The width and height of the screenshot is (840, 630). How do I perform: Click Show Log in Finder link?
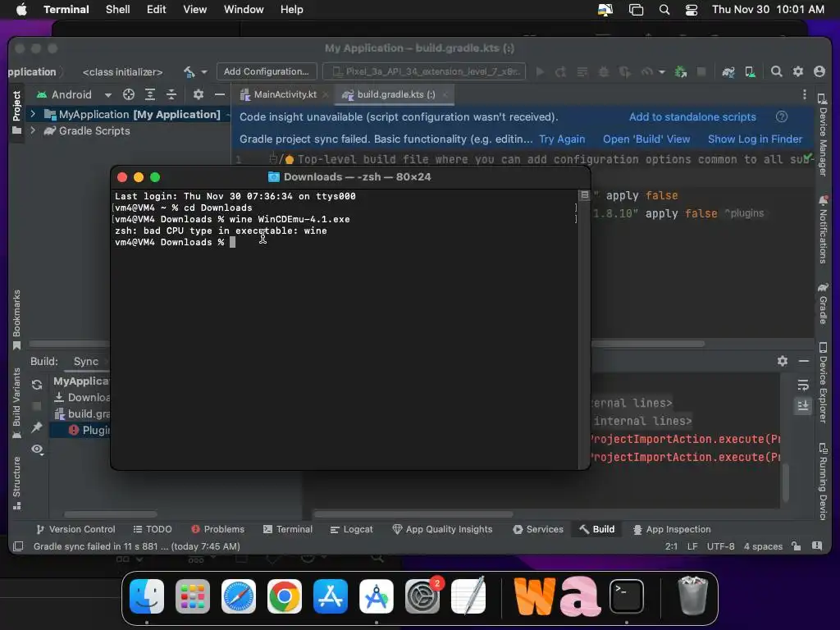coord(755,139)
